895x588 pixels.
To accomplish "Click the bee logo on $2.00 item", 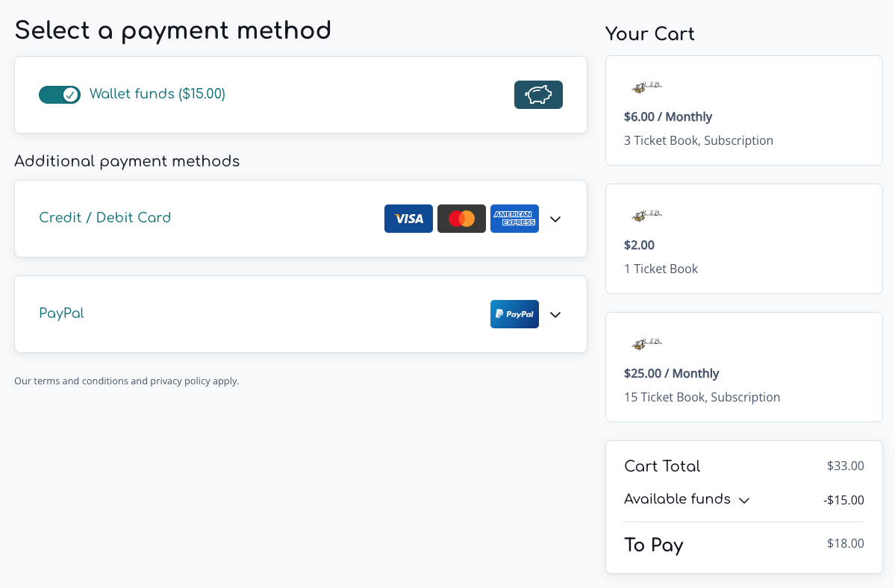I will coord(646,215).
